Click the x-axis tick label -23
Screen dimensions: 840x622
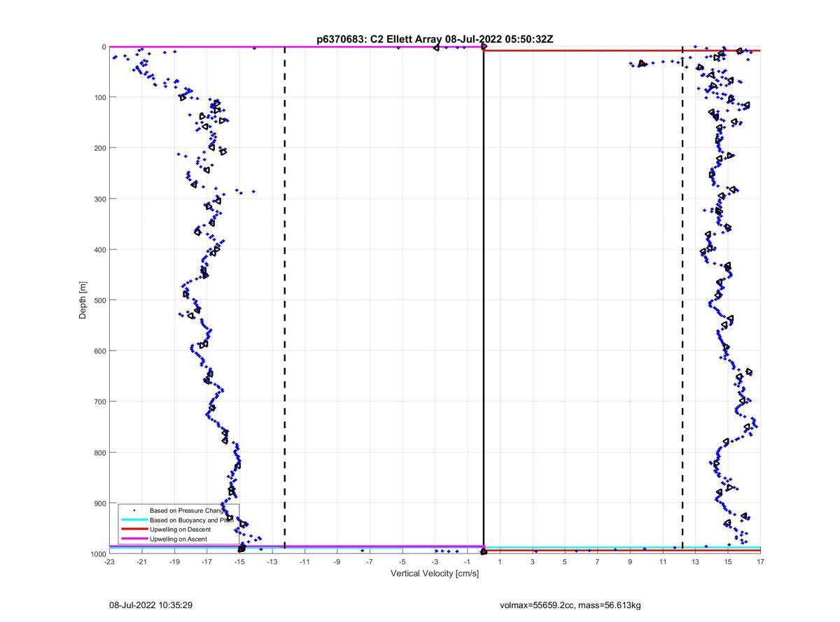point(109,561)
